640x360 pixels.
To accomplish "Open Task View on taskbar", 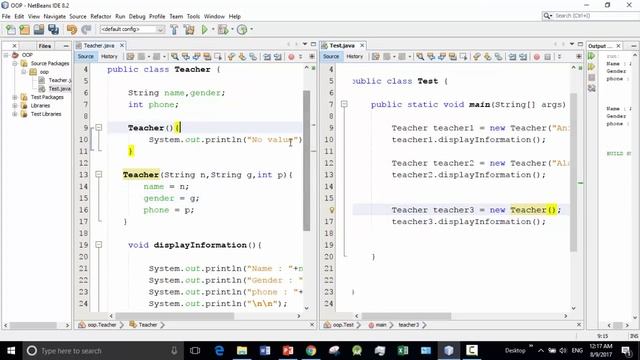I will pyautogui.click(x=195, y=351).
